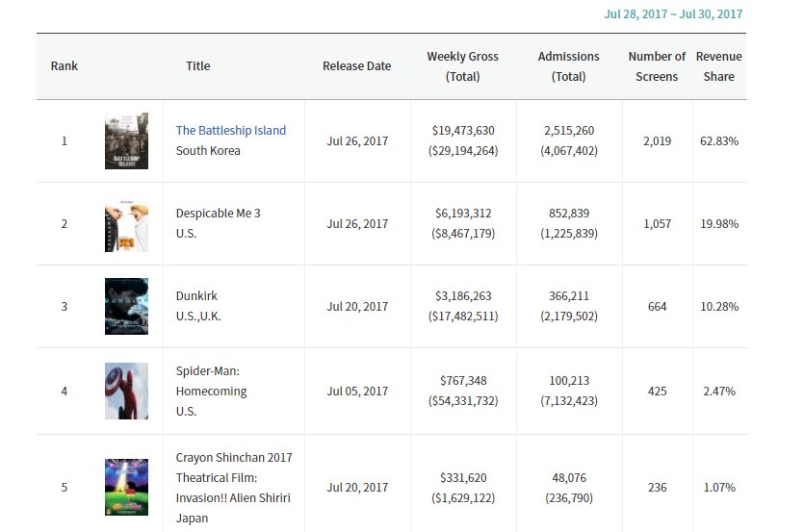Open the Crayon Shinchan poster thumbnail
This screenshot has height=532, width=804.
point(126,487)
